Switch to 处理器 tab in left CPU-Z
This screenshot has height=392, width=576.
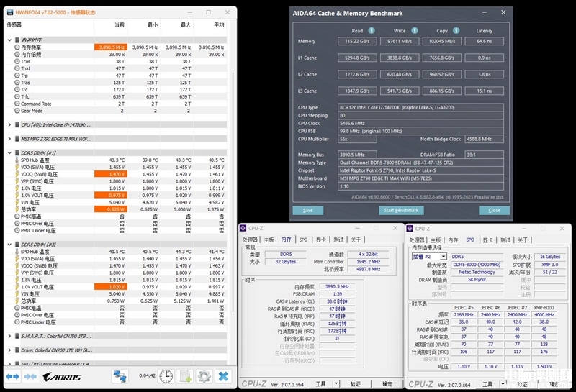250,240
